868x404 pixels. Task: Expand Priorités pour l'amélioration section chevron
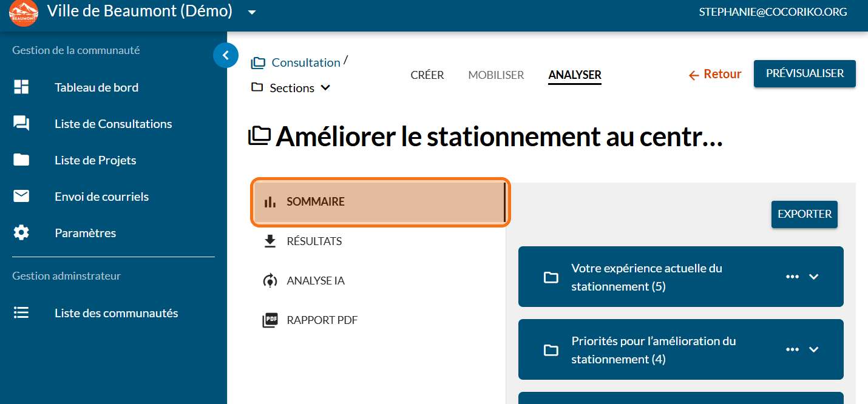[x=814, y=349]
